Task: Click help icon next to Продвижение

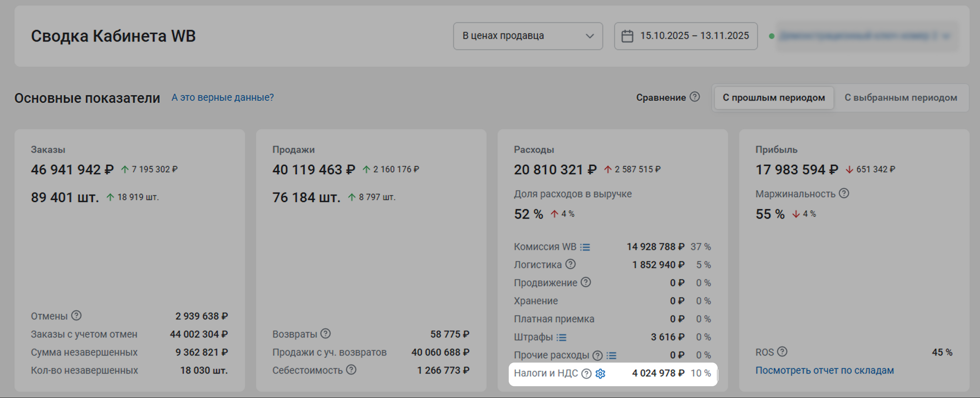Action: click(x=586, y=282)
